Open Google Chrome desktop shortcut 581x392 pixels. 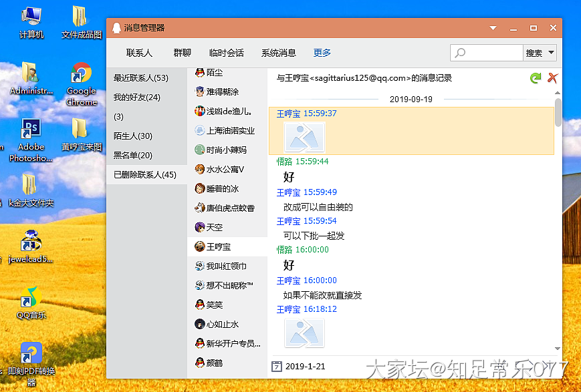(82, 83)
